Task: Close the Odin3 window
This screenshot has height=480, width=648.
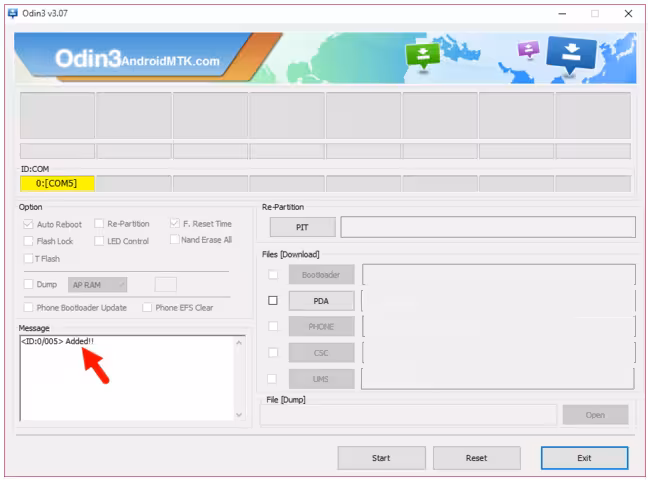Action: click(x=628, y=14)
